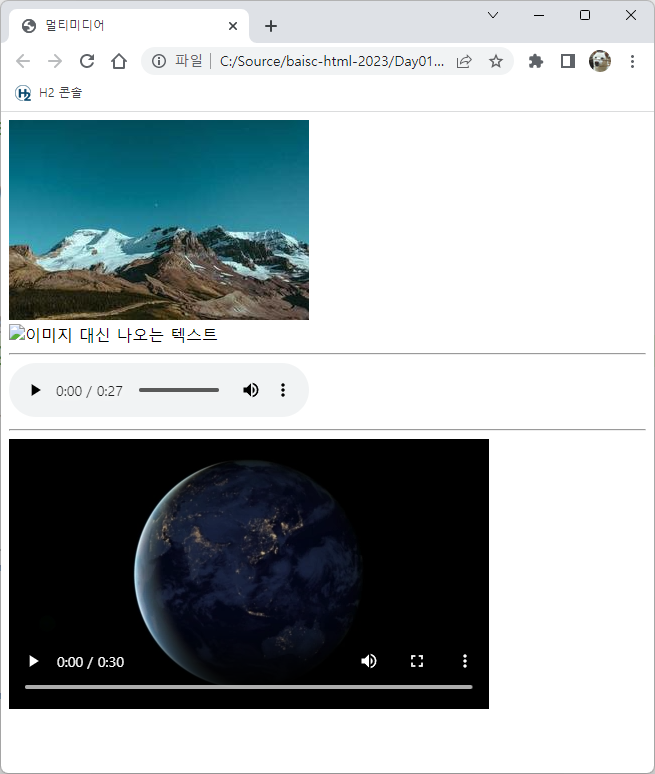
Task: Share this page icon
Action: (464, 61)
